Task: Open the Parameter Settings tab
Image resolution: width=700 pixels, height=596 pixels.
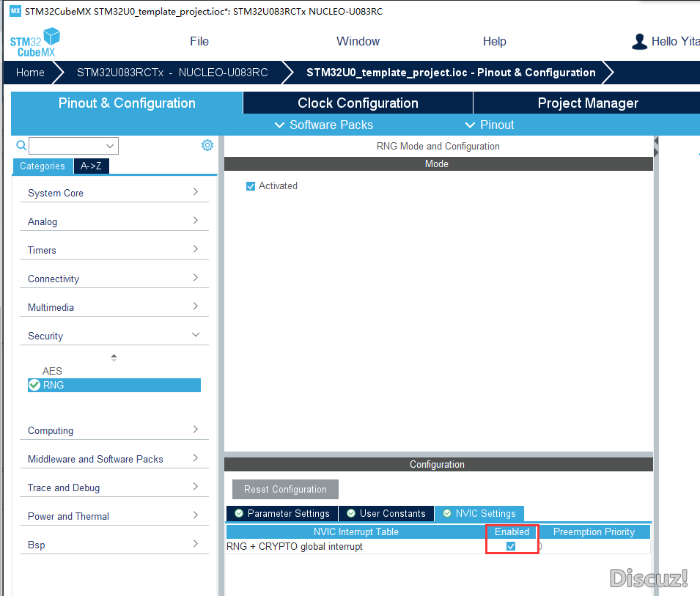Action: pyautogui.click(x=282, y=513)
